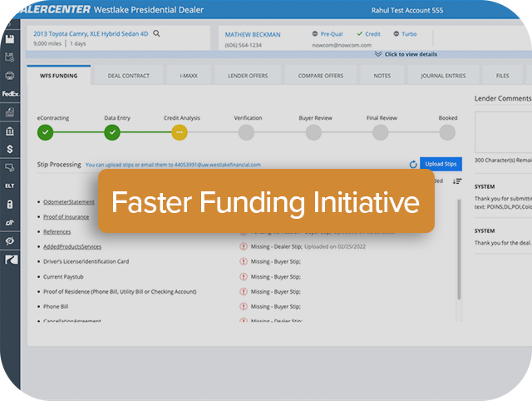The width and height of the screenshot is (532, 401).
Task: Click the Verification step circle
Action: pyautogui.click(x=246, y=132)
